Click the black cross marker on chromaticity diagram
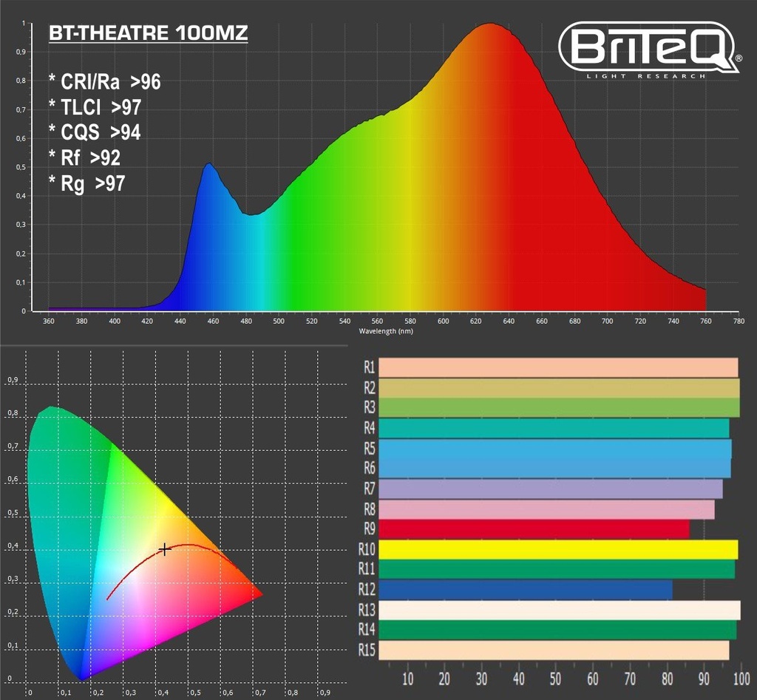The width and height of the screenshot is (757, 700). tap(165, 549)
